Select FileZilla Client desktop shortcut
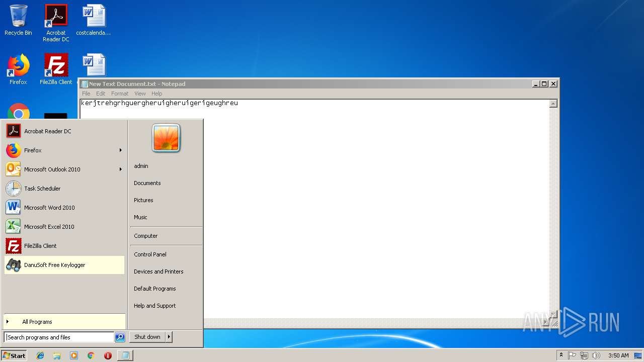 click(56, 69)
